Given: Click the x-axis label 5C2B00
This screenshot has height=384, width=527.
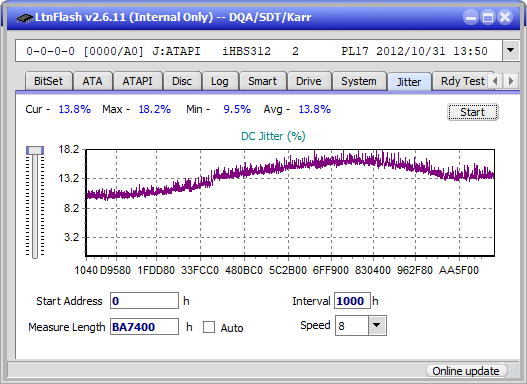Looking at the screenshot, I should [x=288, y=270].
